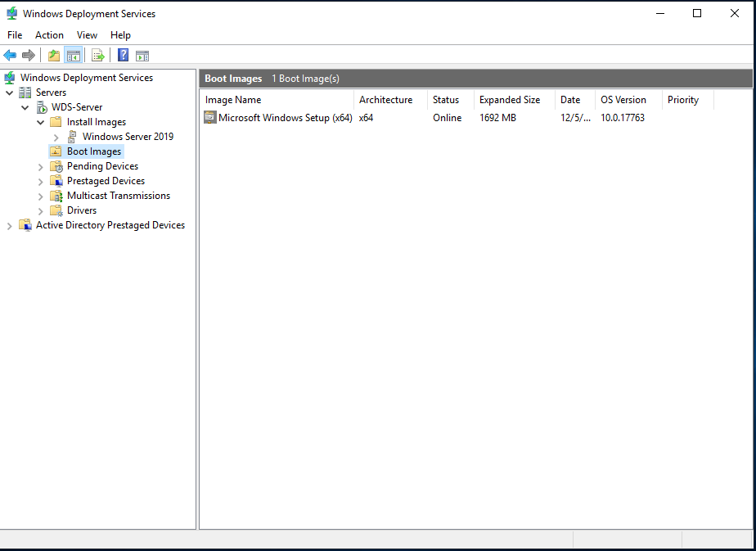Toggle Show/Hide Console Tree toolbar icon
756x551 pixels.
(x=74, y=56)
